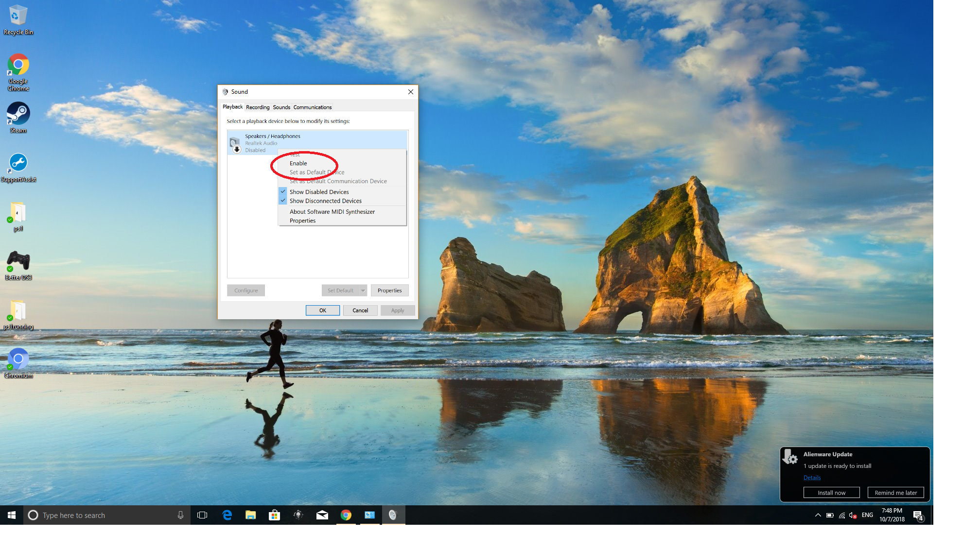
Task: Toggle Show Disabled Devices option
Action: 319,192
